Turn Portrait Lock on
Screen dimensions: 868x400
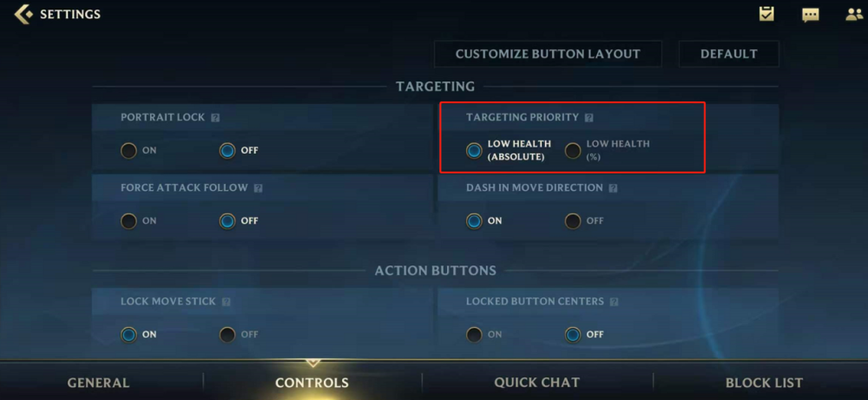point(128,150)
